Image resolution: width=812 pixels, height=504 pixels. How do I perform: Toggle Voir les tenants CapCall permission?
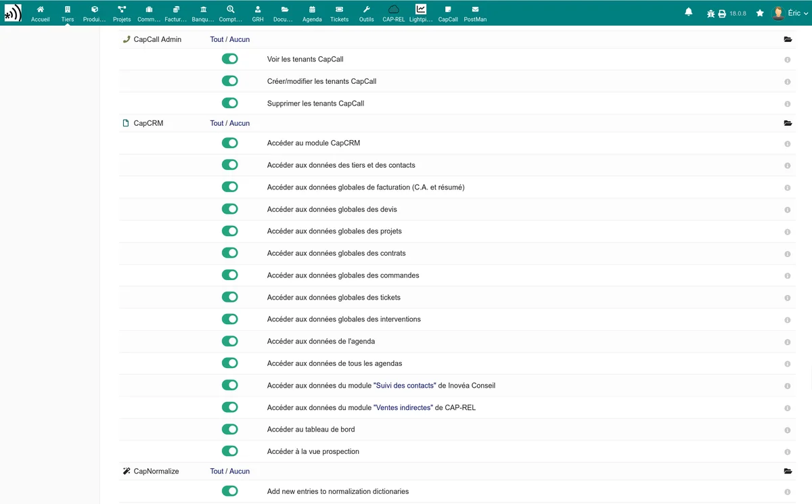tap(230, 59)
